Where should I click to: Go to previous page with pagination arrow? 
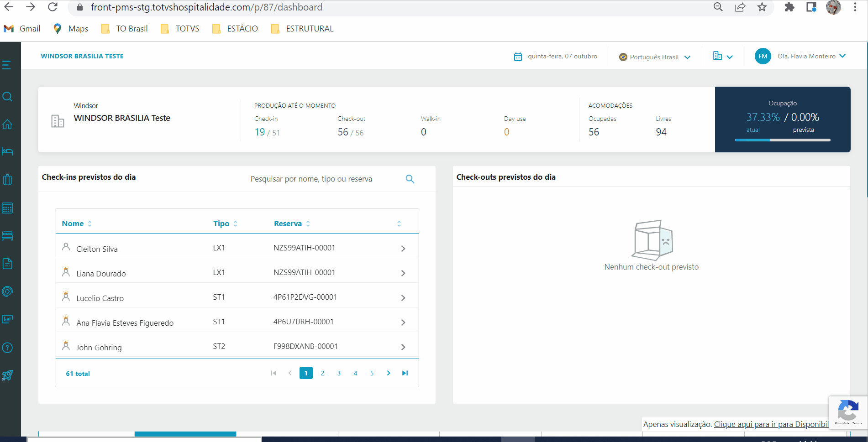[x=290, y=373]
